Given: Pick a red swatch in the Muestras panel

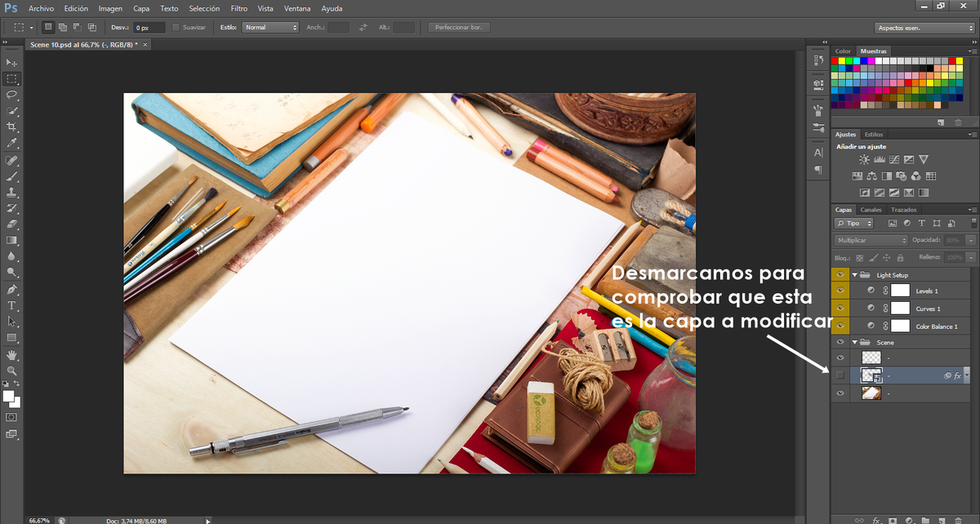Looking at the screenshot, I should pos(834,60).
